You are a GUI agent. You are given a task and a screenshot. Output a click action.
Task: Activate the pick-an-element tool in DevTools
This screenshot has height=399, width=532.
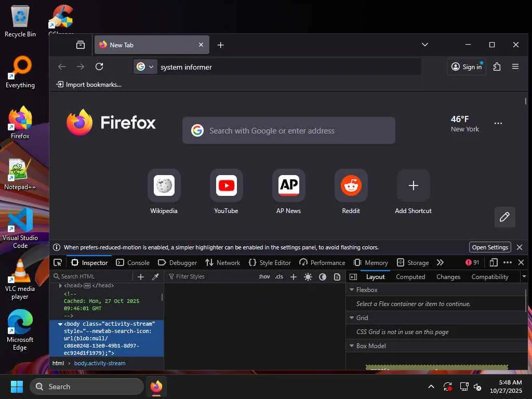58,262
